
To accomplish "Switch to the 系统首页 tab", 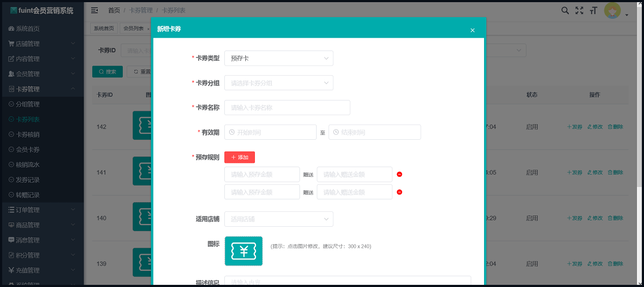I will [x=104, y=28].
